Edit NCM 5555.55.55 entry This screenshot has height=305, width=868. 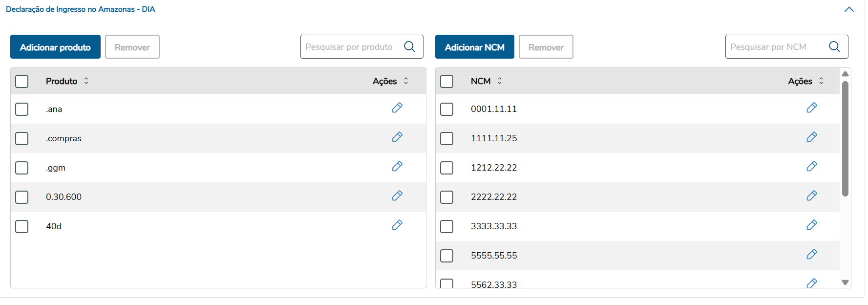[812, 255]
